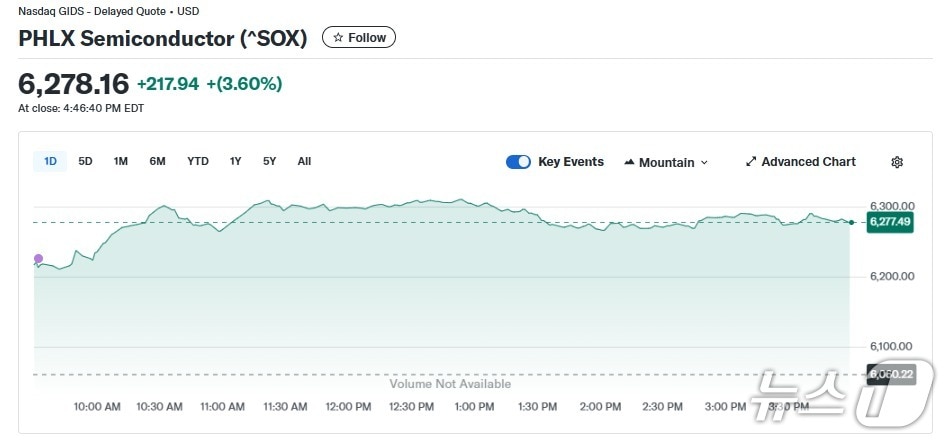This screenshot has width=948, height=441.
Task: Click the Mountain chart type icon
Action: click(x=629, y=162)
